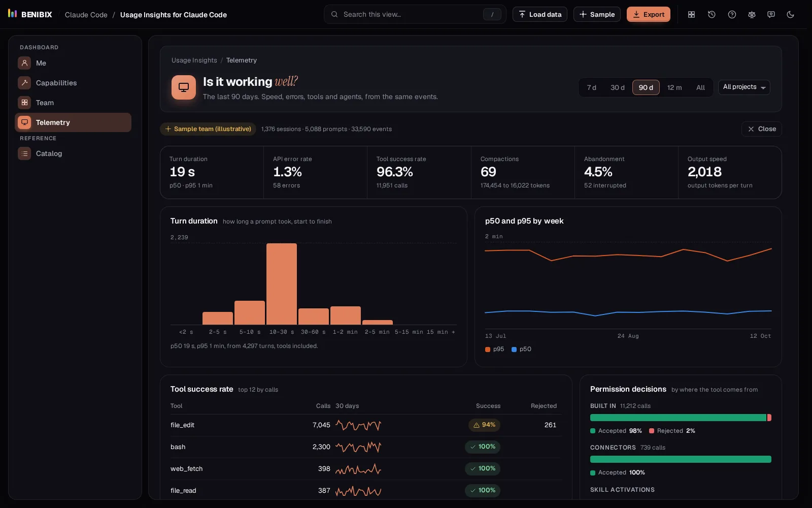Open the feedback chat bubble icon
812x508 pixels.
[771, 15]
